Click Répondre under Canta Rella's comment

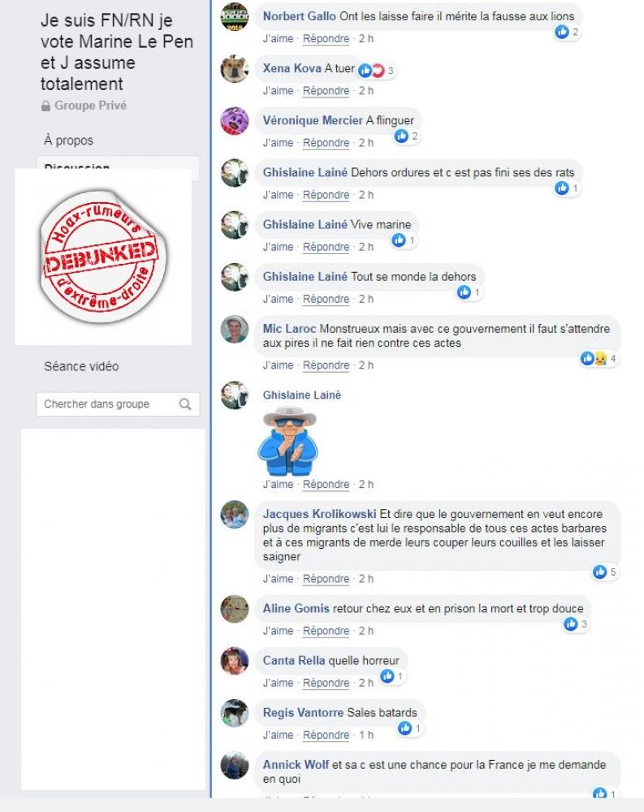(326, 683)
